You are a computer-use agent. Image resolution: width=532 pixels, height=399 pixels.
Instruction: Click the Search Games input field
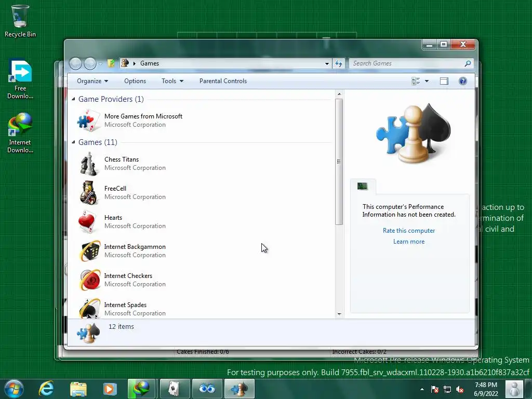407,63
